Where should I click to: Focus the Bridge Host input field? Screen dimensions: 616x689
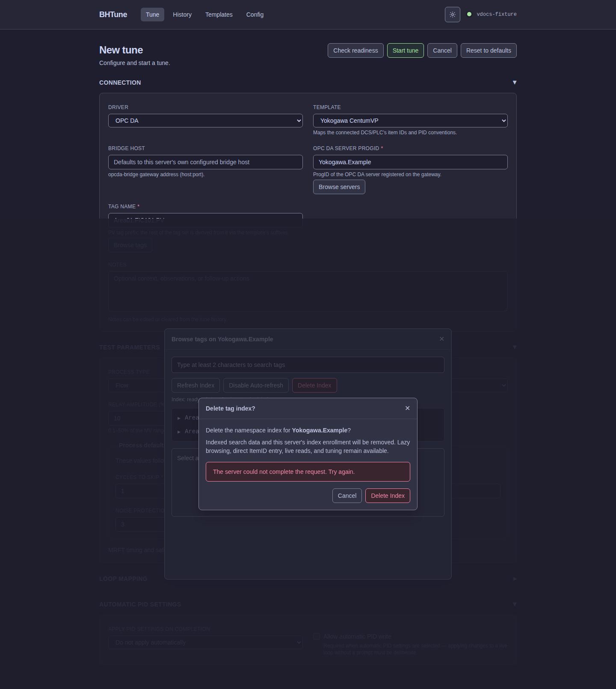(205, 162)
